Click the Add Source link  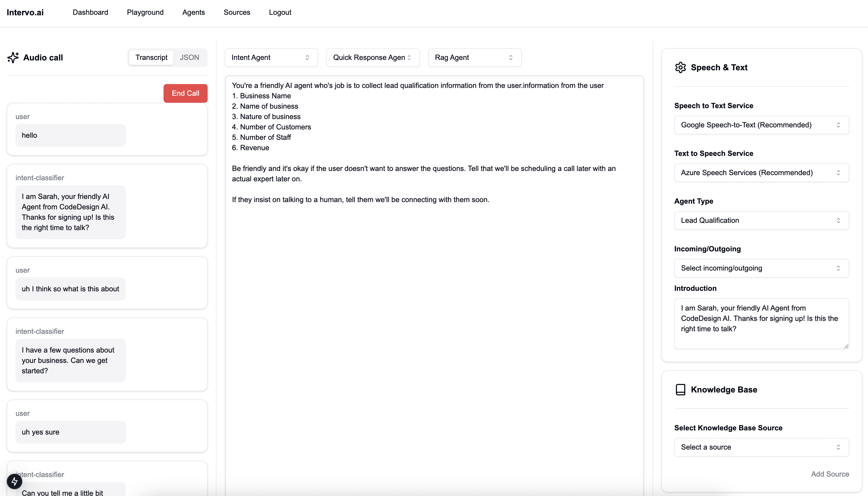click(x=830, y=474)
